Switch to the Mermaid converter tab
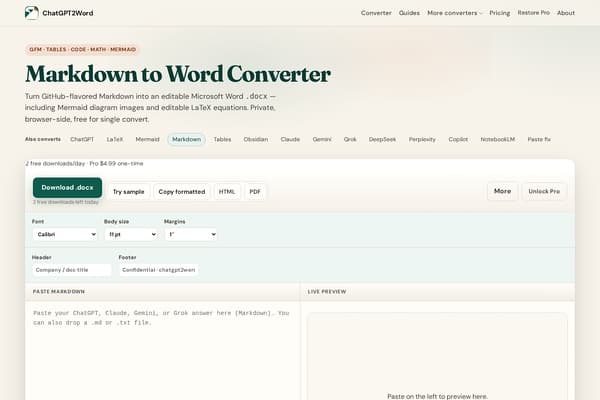This screenshot has width=600, height=400. [x=147, y=139]
